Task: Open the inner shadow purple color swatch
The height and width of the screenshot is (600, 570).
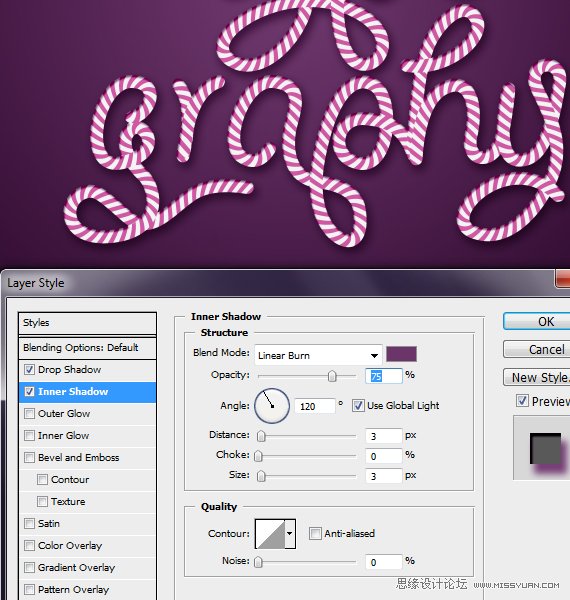Action: (401, 354)
